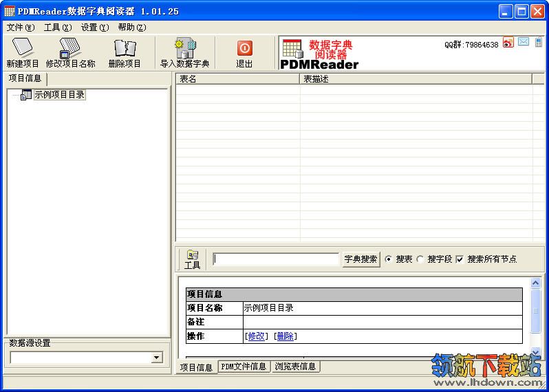Click the 删除 link in 操作 row
This screenshot has width=549, height=392.
click(x=285, y=336)
